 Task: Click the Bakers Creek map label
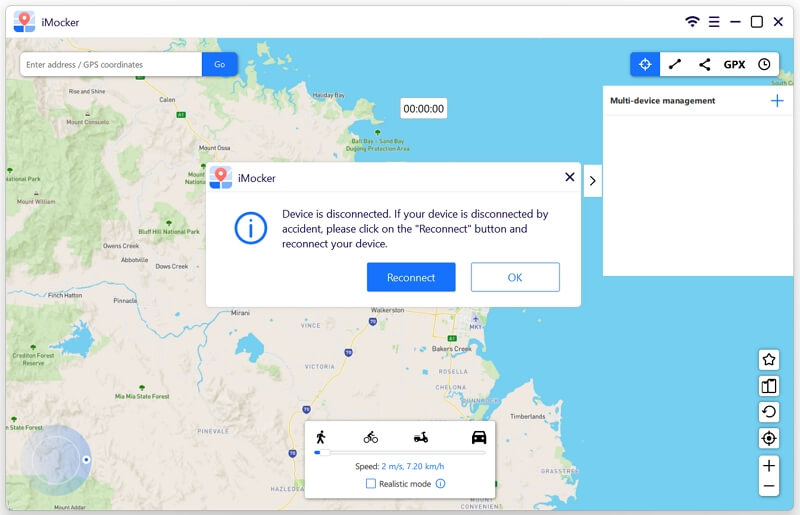[452, 349]
